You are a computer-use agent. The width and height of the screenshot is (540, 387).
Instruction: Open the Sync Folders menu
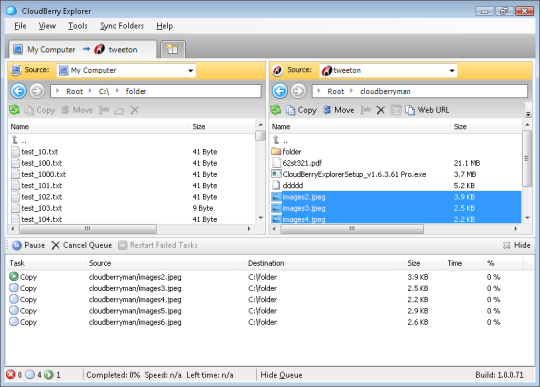(122, 26)
